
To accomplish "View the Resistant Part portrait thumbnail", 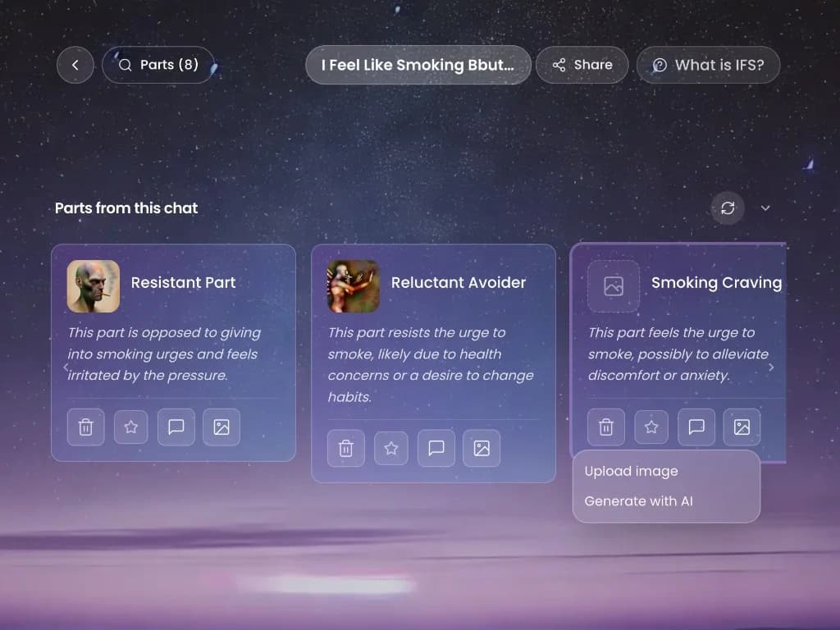I will pos(93,286).
